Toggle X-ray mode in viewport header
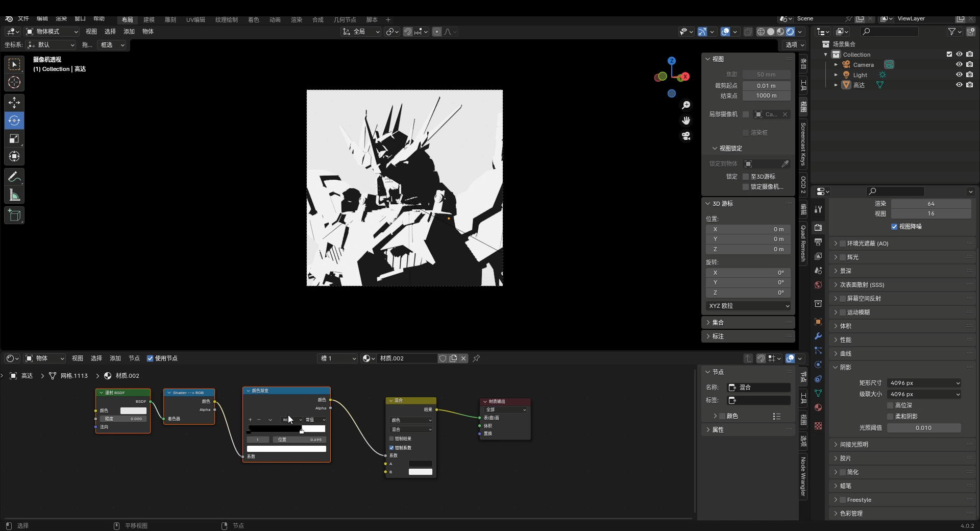Viewport: 980px width, 531px height. point(748,32)
